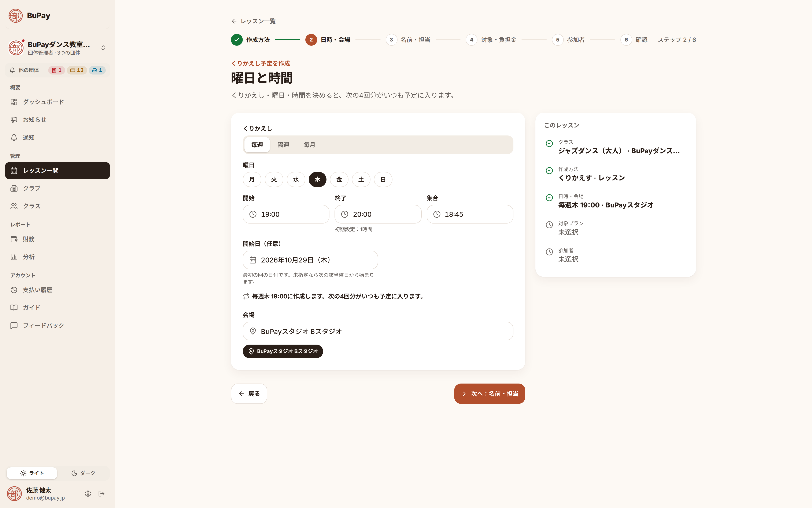The height and width of the screenshot is (508, 812).
Task: Click 次へ：名前・担当 button
Action: coord(490,394)
